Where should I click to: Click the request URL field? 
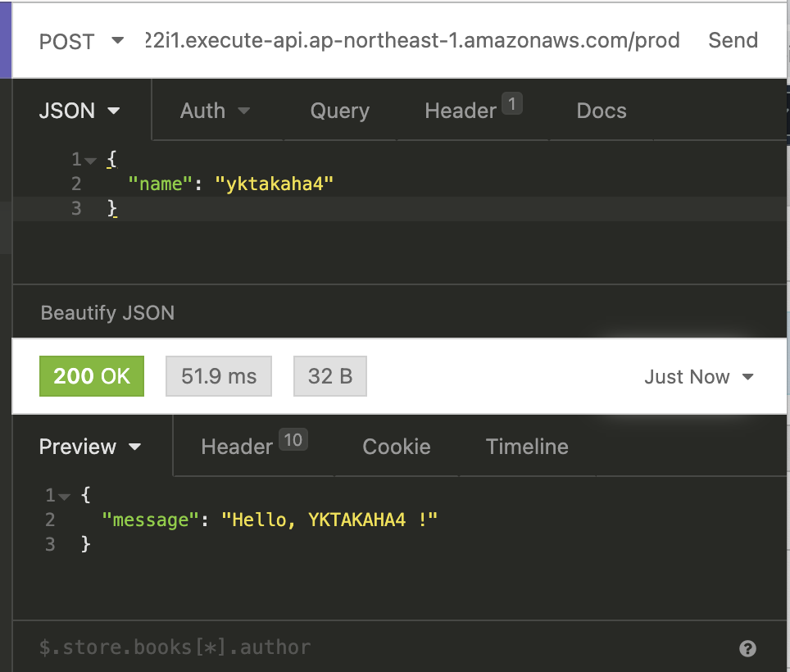point(410,41)
